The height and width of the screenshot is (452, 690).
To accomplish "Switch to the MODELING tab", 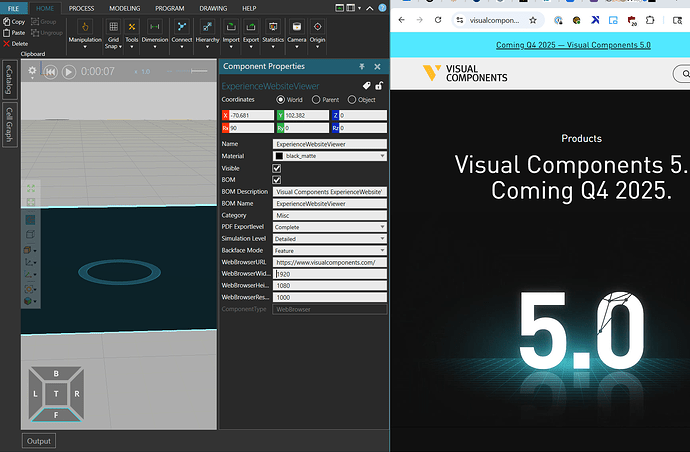I will [125, 8].
